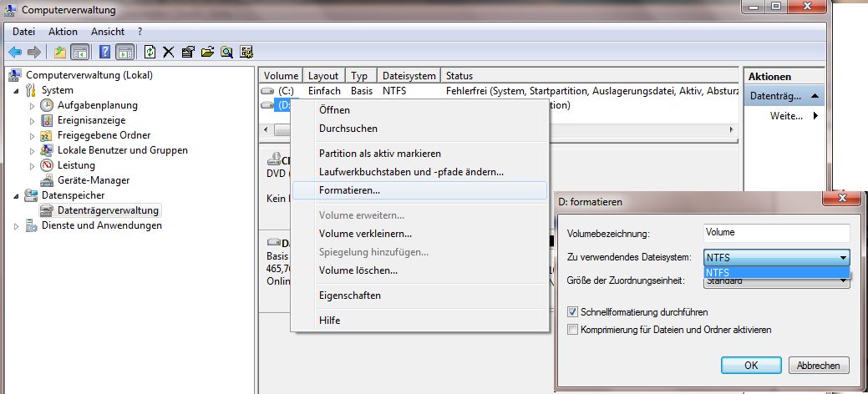Toggle the show/hide action pane icon
Image resolution: width=868 pixels, height=394 pixels.
pyautogui.click(x=125, y=52)
